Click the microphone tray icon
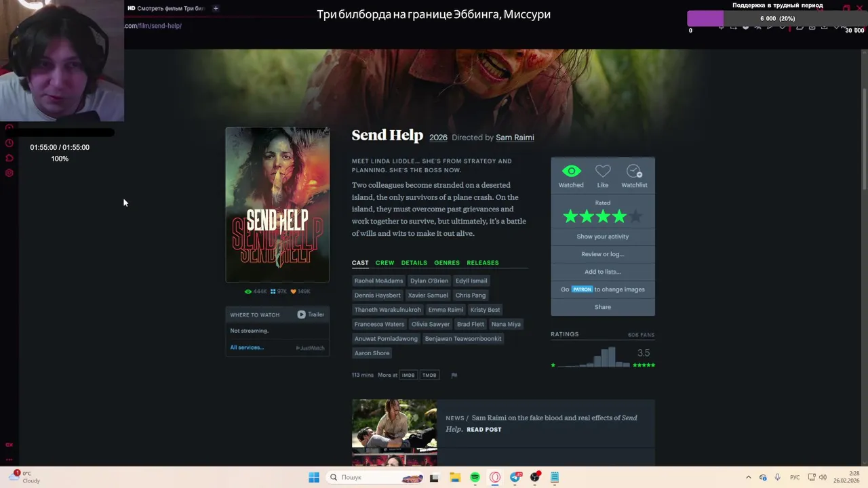 [777, 477]
